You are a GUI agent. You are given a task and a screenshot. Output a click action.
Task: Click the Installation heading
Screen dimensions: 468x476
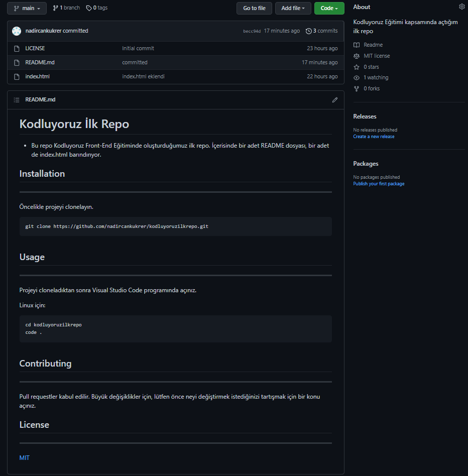[x=42, y=174]
